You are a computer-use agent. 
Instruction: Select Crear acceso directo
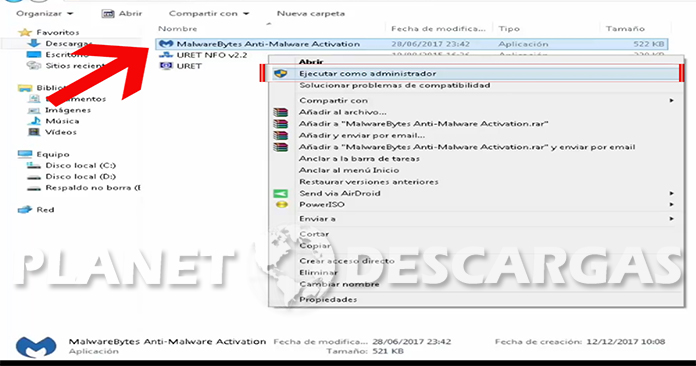347,261
